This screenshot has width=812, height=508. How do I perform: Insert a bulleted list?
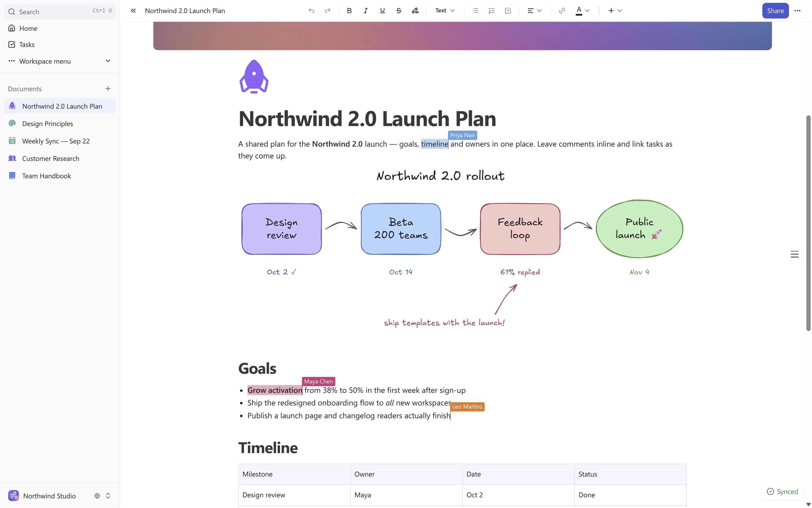tap(475, 11)
